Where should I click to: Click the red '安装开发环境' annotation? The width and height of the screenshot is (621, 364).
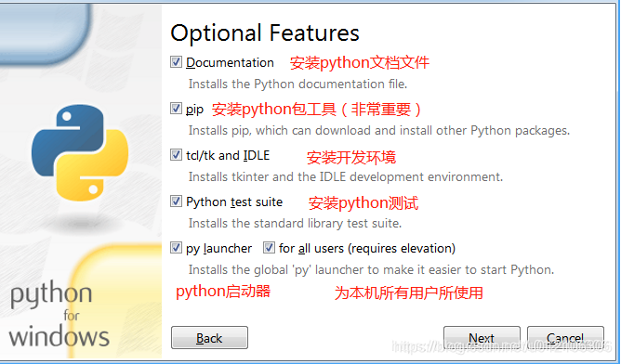click(x=351, y=158)
